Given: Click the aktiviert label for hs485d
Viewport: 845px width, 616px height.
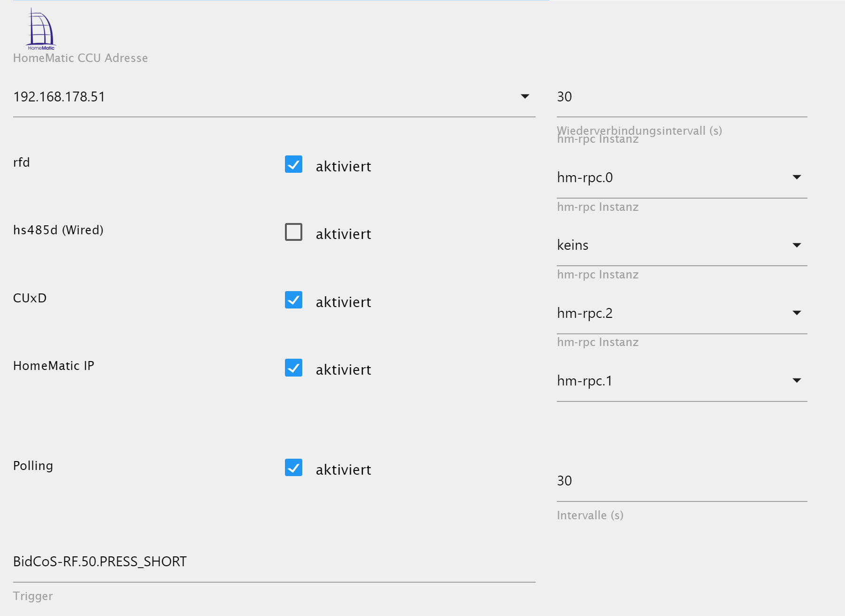Looking at the screenshot, I should pos(343,234).
